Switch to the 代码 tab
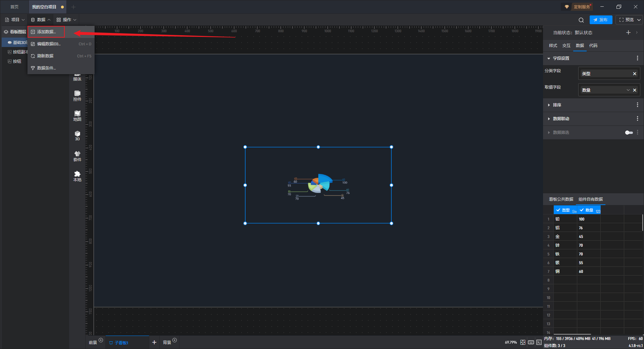Screen dimensions: 644x349 click(593, 46)
